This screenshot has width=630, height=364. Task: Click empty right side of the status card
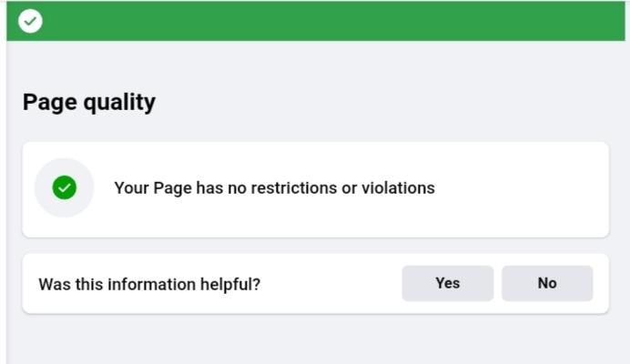tap(528, 188)
